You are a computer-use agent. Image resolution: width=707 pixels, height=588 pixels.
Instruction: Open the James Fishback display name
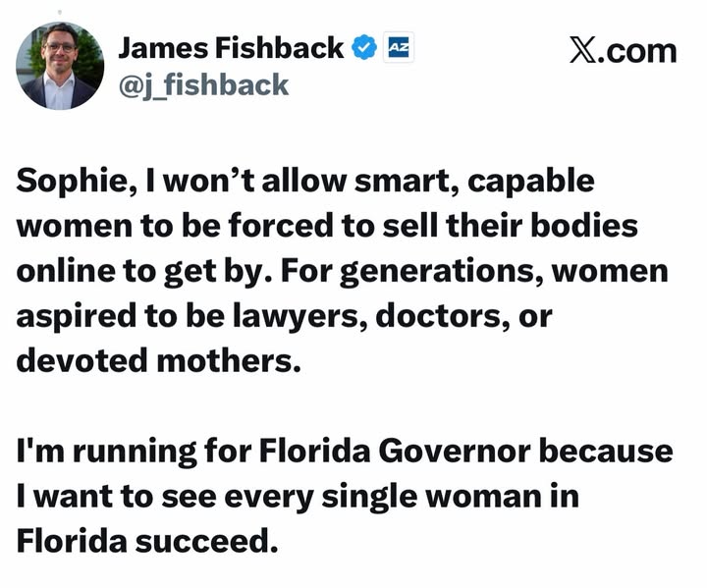(232, 47)
